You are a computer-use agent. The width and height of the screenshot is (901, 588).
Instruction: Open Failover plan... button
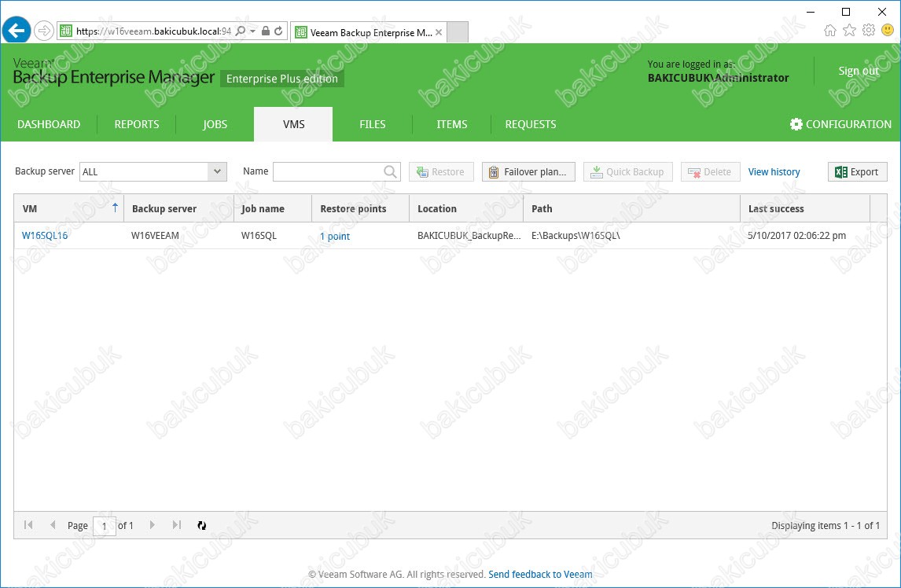[528, 172]
